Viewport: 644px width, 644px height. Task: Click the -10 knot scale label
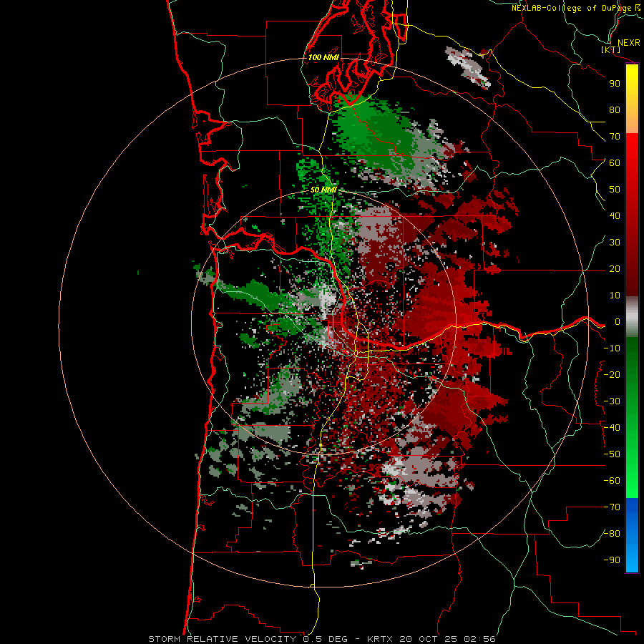pos(612,348)
